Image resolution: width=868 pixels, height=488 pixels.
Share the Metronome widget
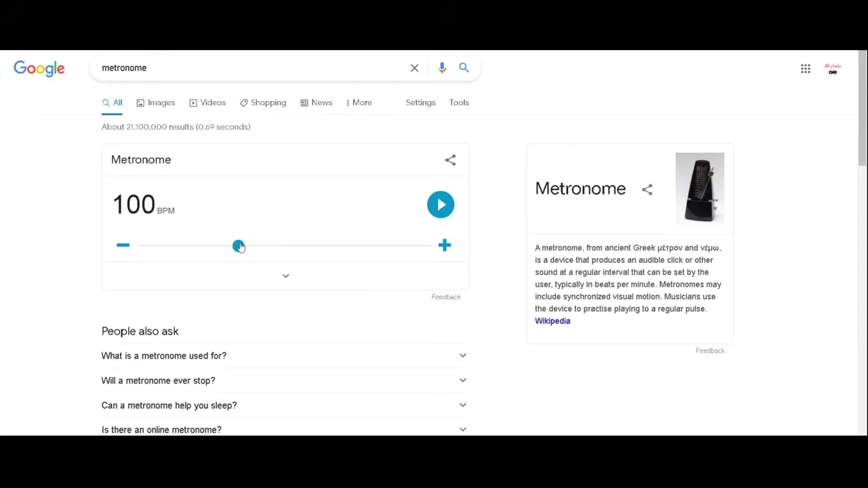(450, 160)
